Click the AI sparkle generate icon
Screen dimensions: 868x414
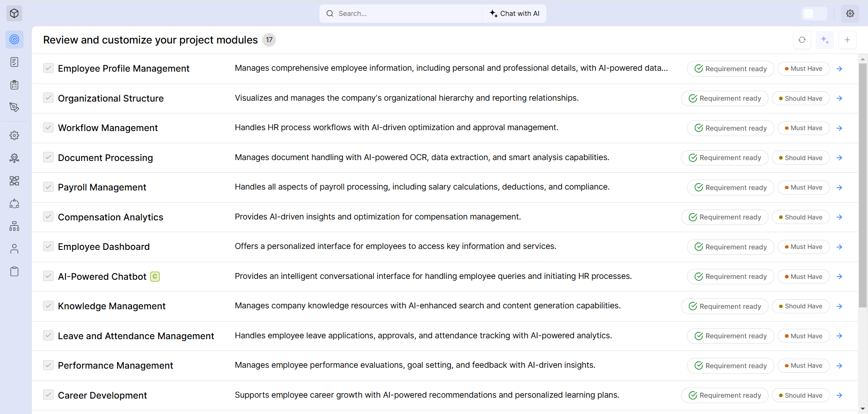tap(825, 40)
